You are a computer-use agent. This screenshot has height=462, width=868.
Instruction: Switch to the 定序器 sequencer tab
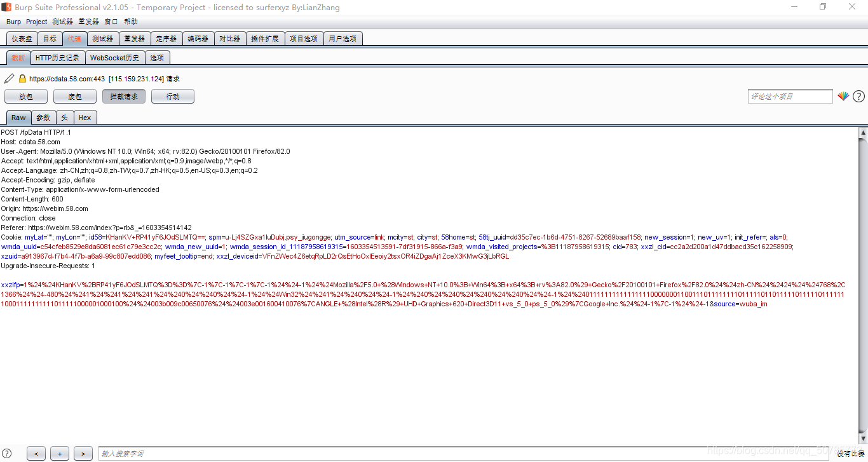(x=166, y=39)
